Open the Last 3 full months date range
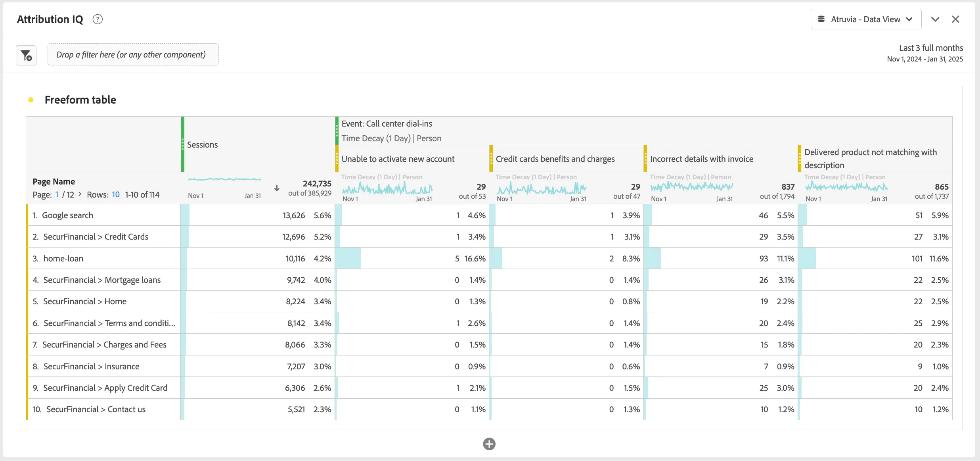The image size is (980, 461). point(925,53)
